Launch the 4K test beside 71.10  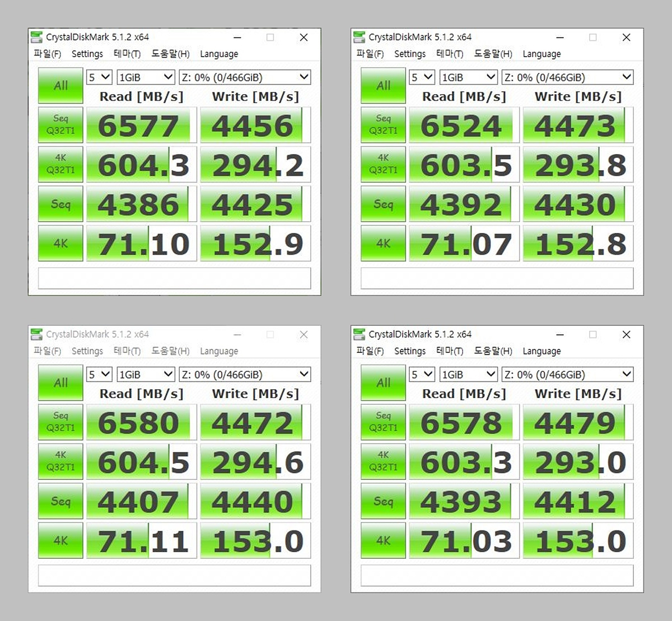pyautogui.click(x=60, y=243)
